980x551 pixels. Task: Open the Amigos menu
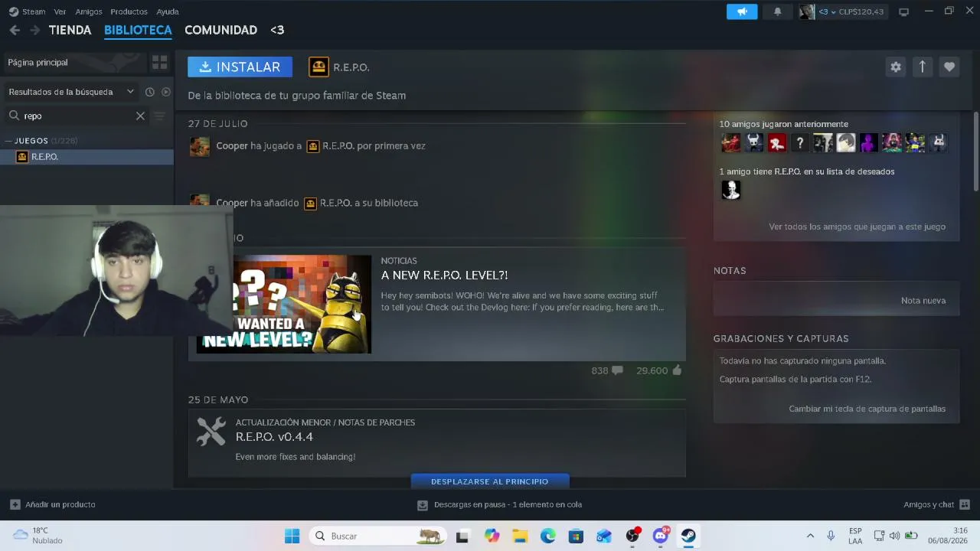coord(89,11)
